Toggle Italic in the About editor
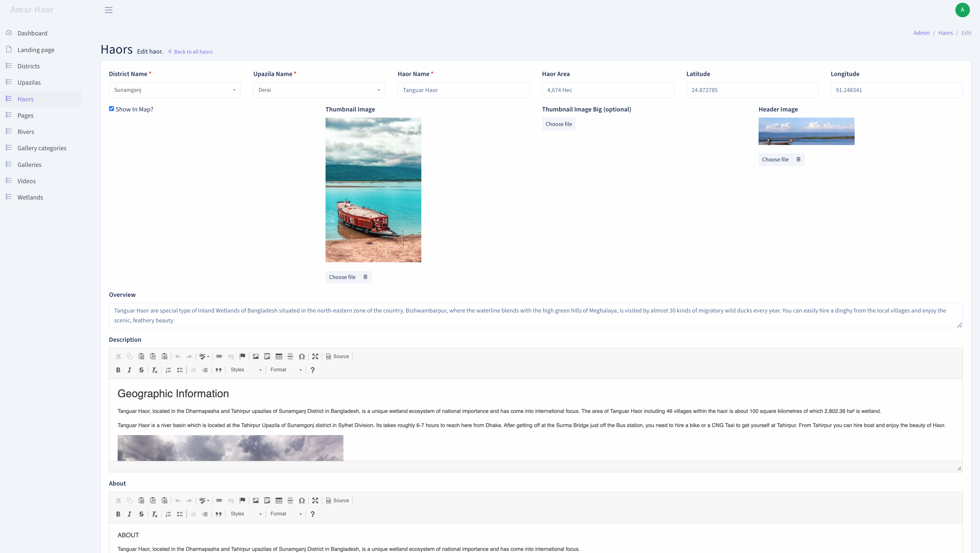980x553 pixels. [x=129, y=514]
